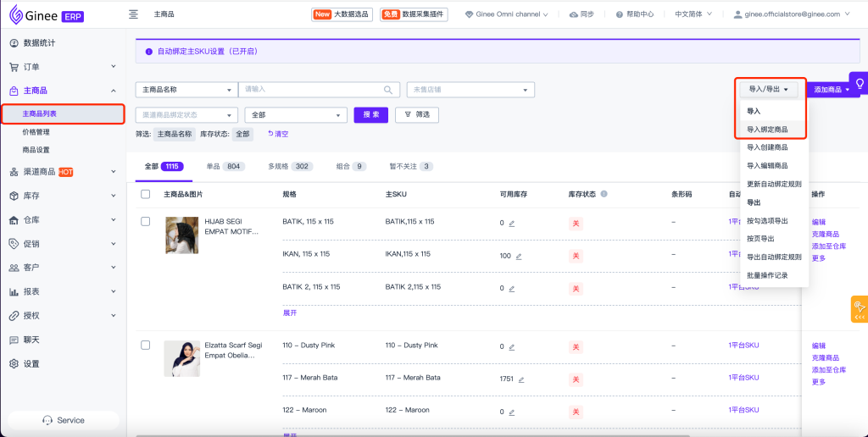Click the lightbulb tips icon
The width and height of the screenshot is (868, 437).
859,84
